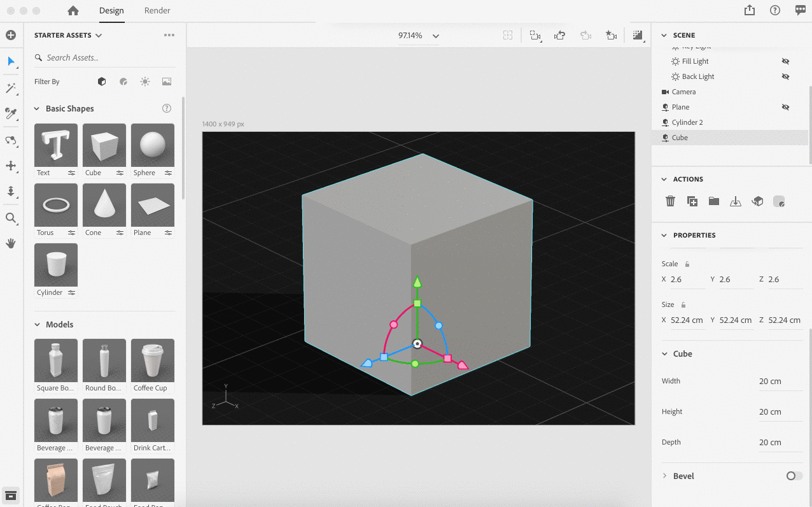Edit the cube Width value
Screen dimensions: 812x507
(780, 382)
